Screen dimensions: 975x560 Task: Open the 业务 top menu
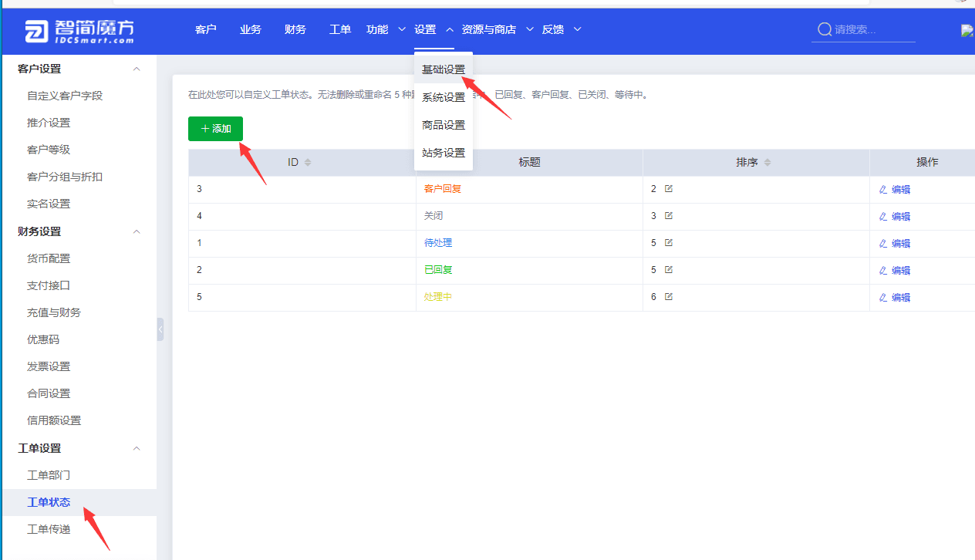click(251, 29)
